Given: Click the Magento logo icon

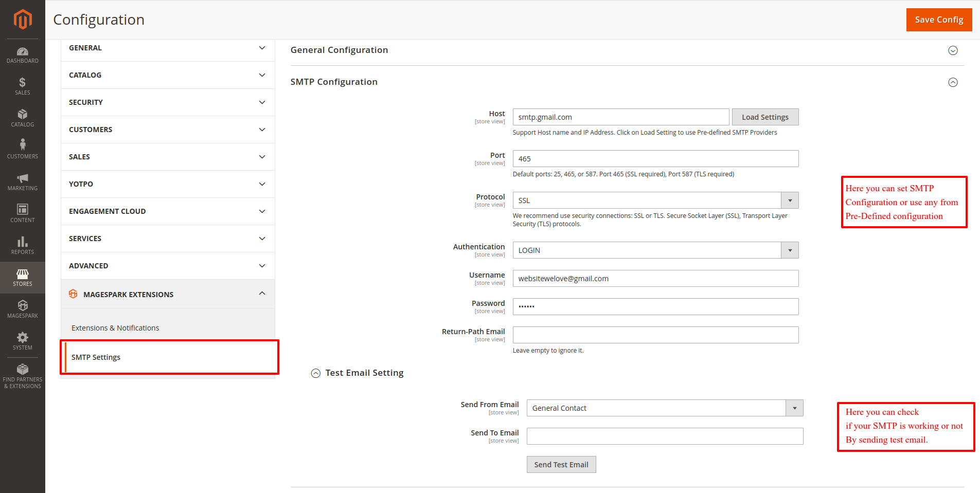Looking at the screenshot, I should pyautogui.click(x=23, y=20).
